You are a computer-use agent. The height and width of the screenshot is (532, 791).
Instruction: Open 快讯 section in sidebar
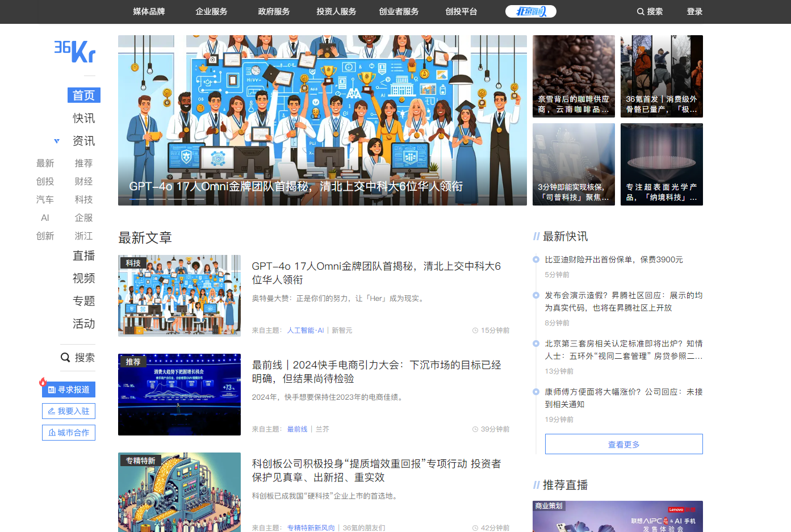tap(84, 118)
